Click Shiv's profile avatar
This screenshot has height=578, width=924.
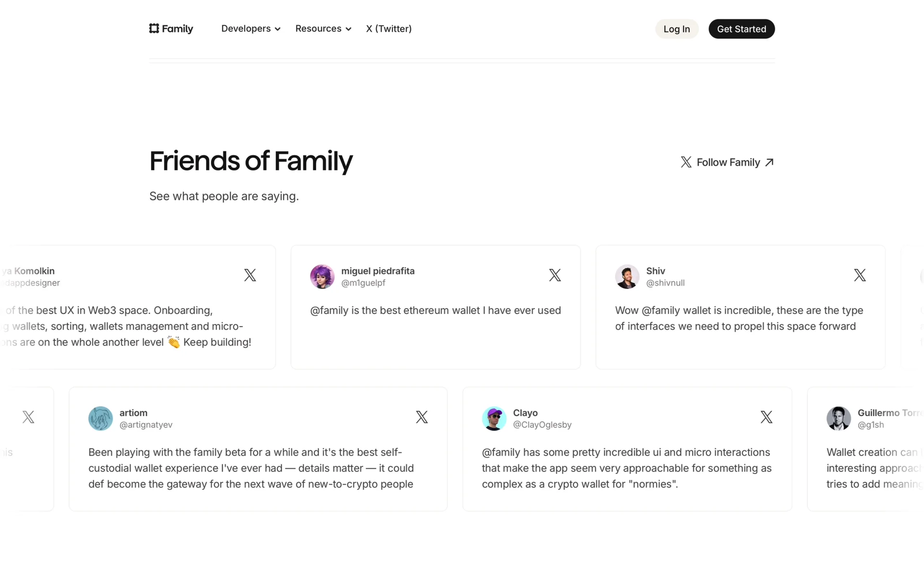[627, 276]
